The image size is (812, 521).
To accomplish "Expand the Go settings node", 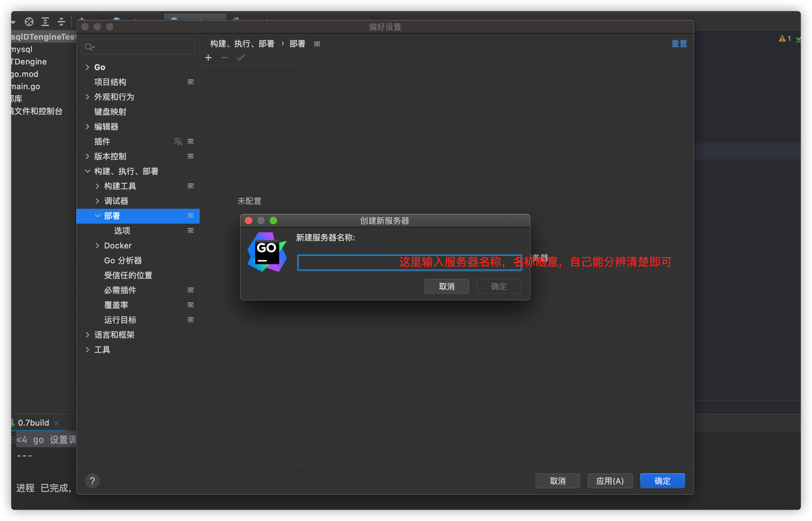I will tap(87, 67).
